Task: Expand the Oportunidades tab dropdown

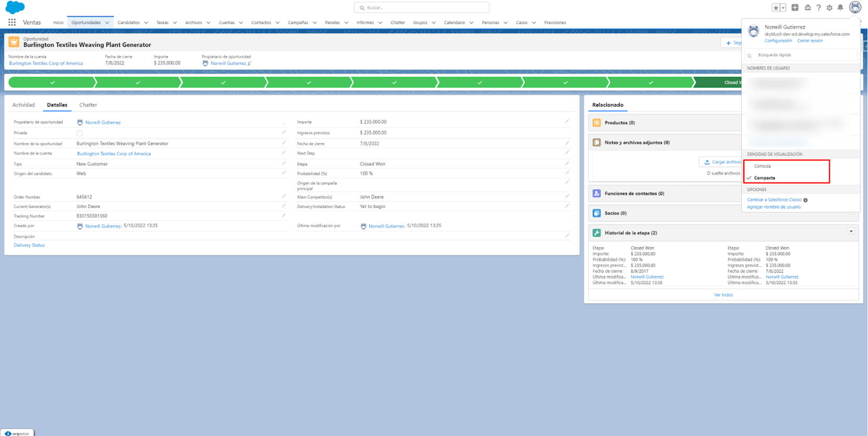Action: pos(107,23)
